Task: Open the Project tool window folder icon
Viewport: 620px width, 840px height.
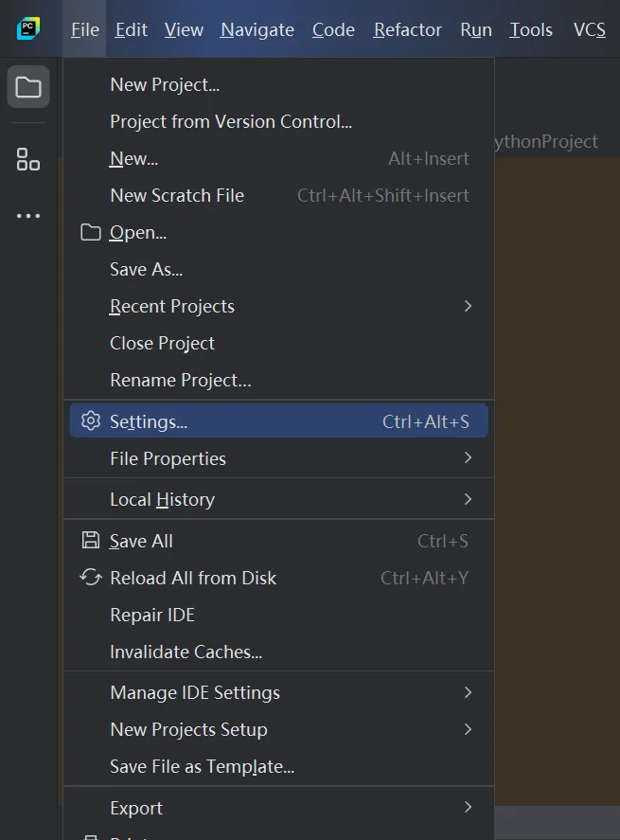Action: click(x=28, y=88)
